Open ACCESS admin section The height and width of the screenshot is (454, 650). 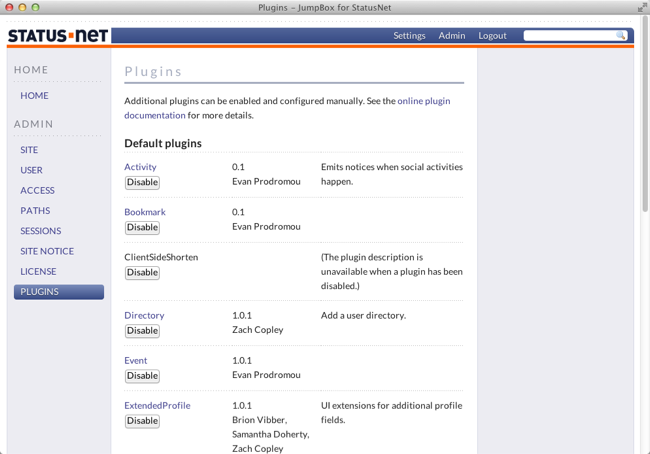point(37,191)
